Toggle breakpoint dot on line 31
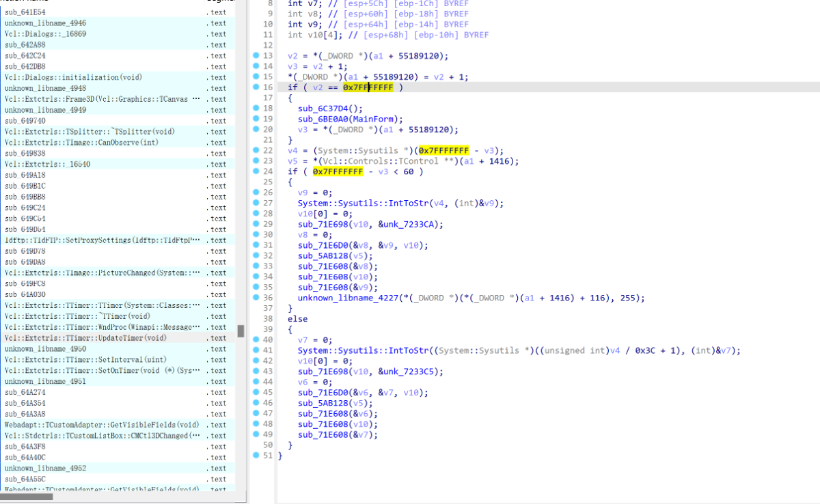The height and width of the screenshot is (504, 820). 256,245
